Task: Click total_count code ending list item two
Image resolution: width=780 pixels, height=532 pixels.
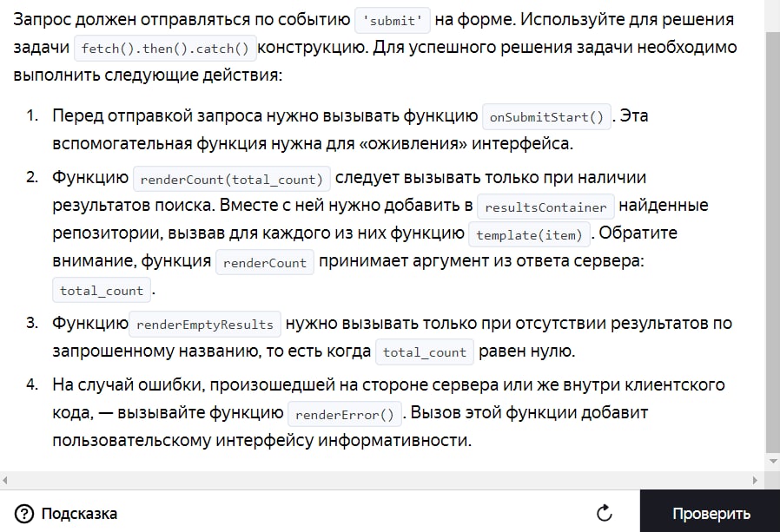Action: coord(102,291)
